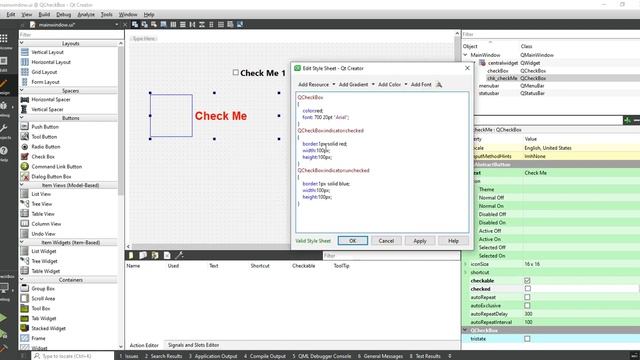Click Copy action icon in Action Editor
The height and width of the screenshot is (360, 640).
click(143, 256)
